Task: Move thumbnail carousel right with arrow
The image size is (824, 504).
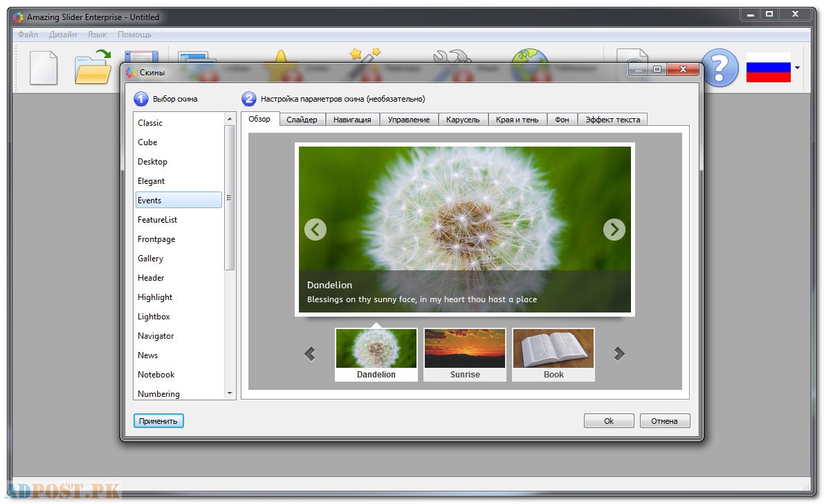Action: click(x=620, y=354)
